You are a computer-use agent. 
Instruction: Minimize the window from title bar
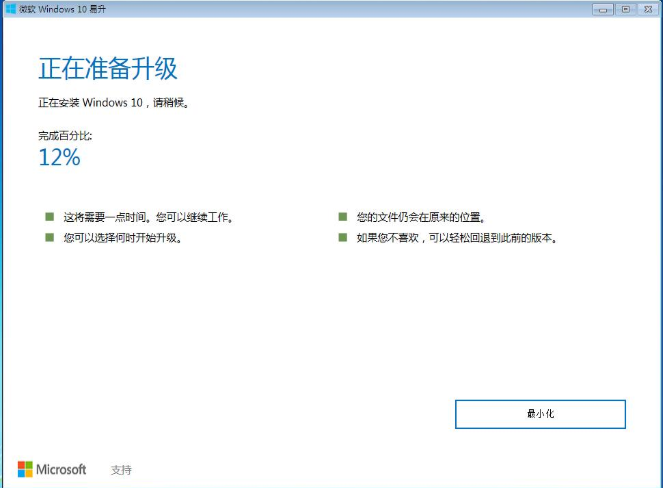603,9
